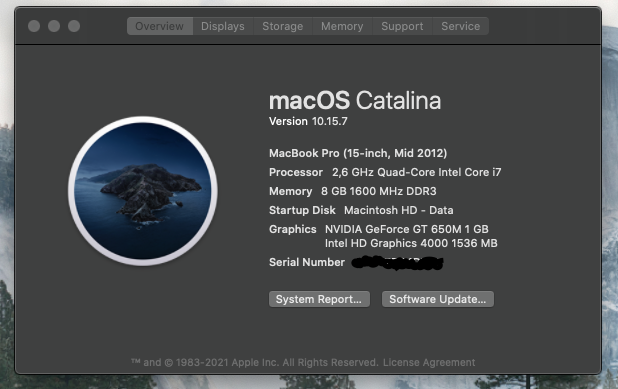Image resolution: width=618 pixels, height=389 pixels.
Task: Click the macOS Catalina title
Action: coord(355,101)
